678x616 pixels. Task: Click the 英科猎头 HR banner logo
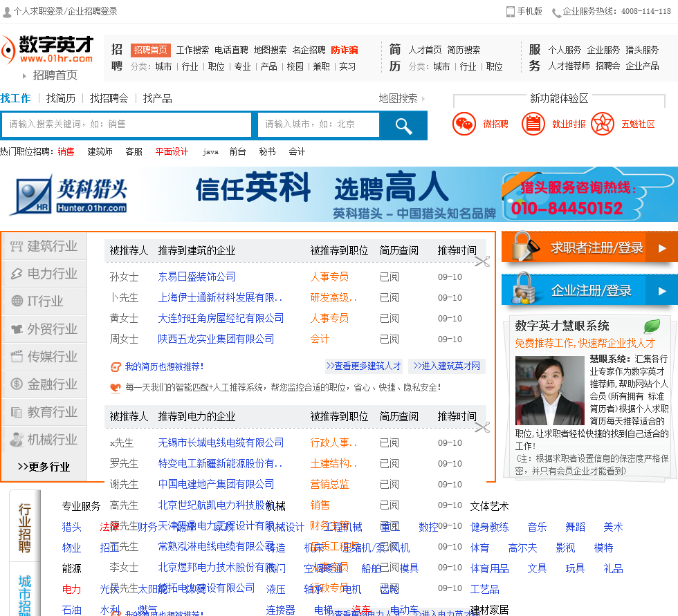coord(69,195)
